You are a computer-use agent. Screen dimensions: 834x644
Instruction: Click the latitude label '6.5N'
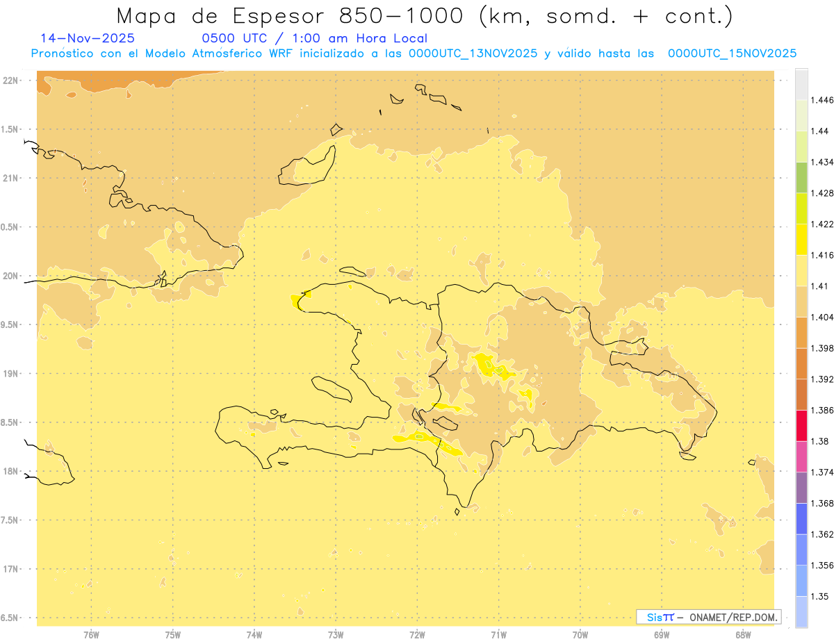pos(10,618)
